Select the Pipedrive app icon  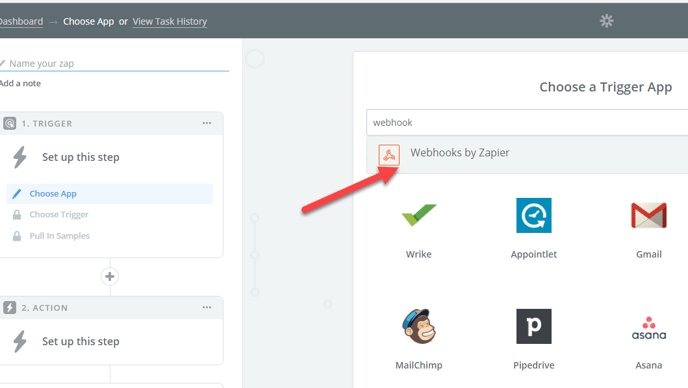pos(534,326)
